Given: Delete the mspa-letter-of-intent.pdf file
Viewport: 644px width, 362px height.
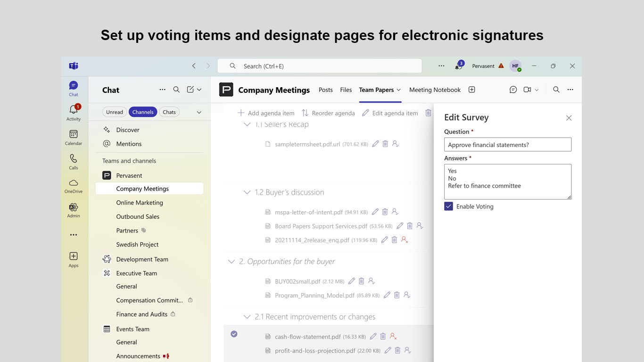Looking at the screenshot, I should click(385, 212).
